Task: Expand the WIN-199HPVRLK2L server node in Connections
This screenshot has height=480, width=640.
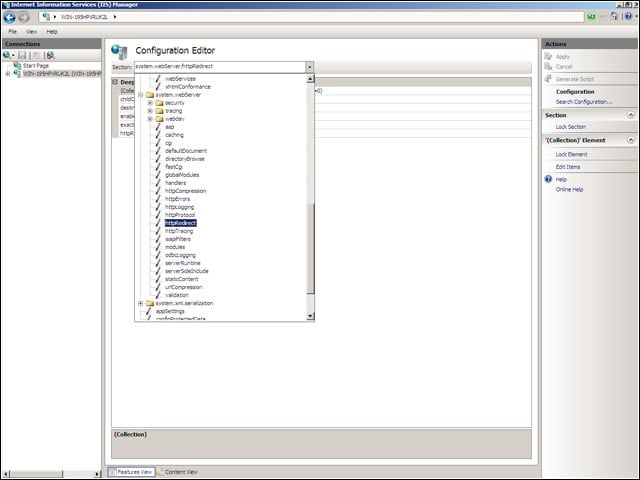Action: 7,74
